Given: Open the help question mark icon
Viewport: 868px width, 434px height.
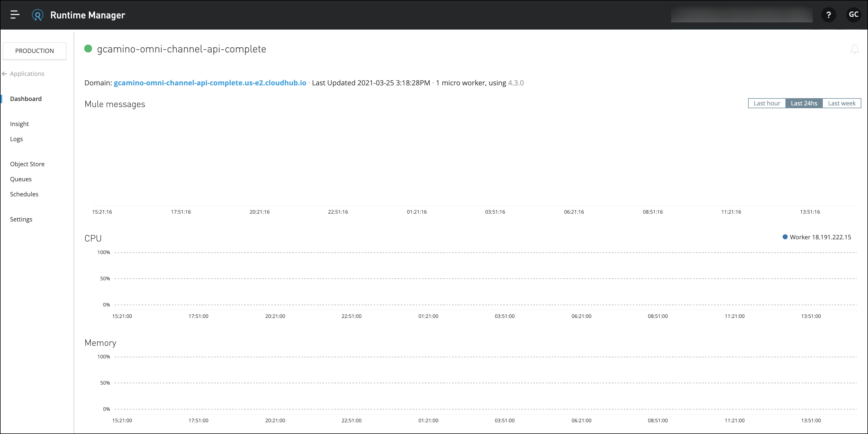Looking at the screenshot, I should pyautogui.click(x=829, y=15).
